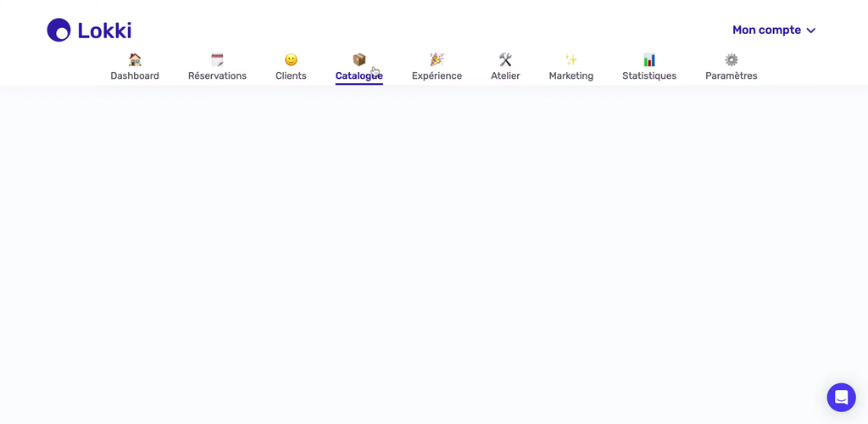Click the party popper Expérience icon

(x=437, y=59)
